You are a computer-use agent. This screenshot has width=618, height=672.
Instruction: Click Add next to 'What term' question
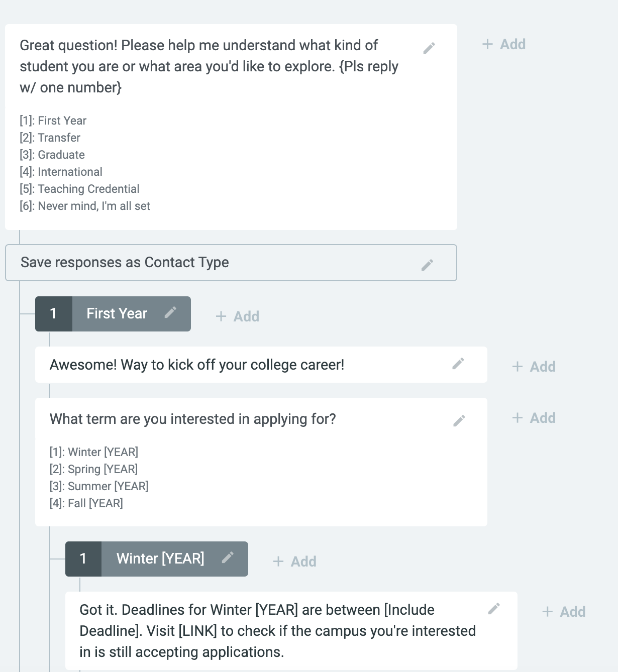(534, 418)
